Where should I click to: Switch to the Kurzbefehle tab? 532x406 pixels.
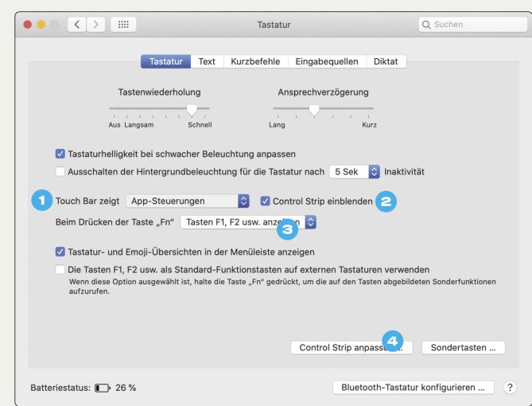click(x=255, y=61)
